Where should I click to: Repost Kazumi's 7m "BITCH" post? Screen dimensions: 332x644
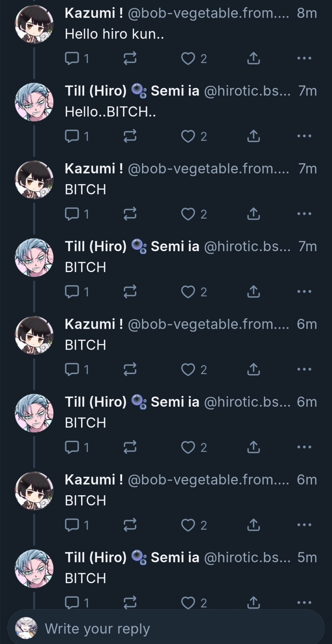pyautogui.click(x=130, y=214)
